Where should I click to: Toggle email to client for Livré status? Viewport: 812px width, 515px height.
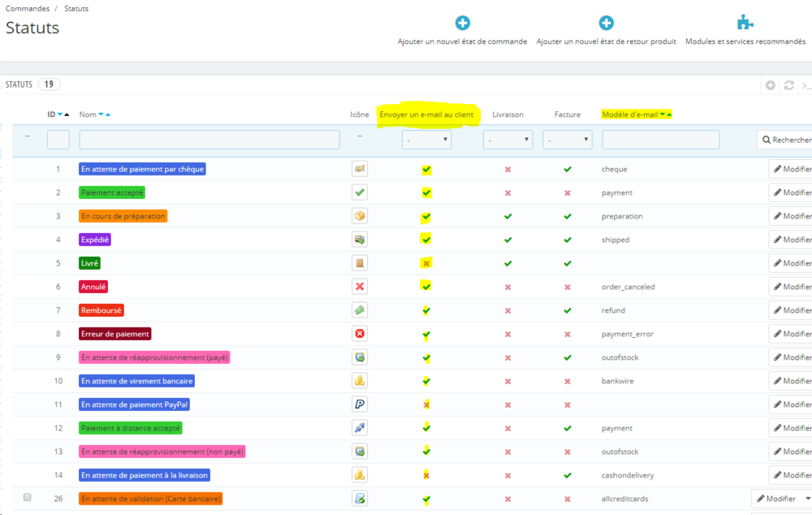pos(426,263)
